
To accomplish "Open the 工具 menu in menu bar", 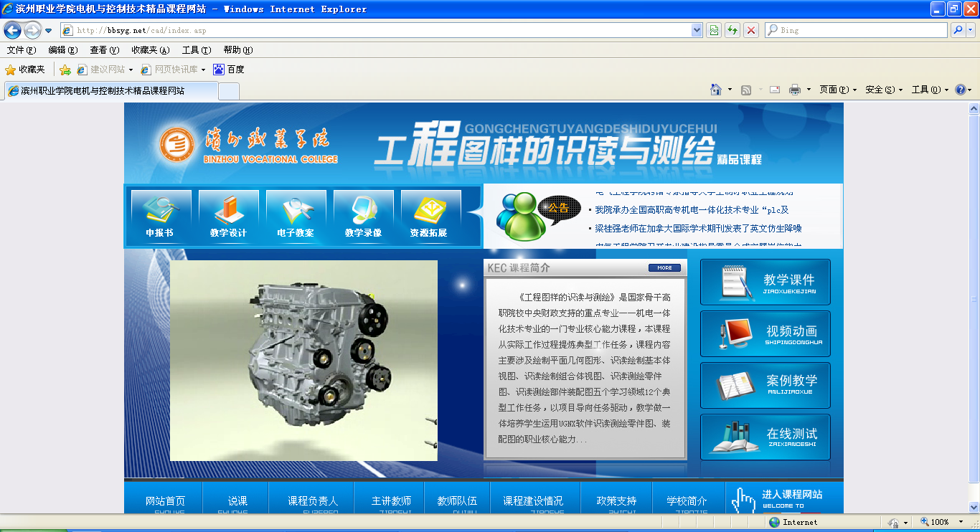I will pos(196,50).
